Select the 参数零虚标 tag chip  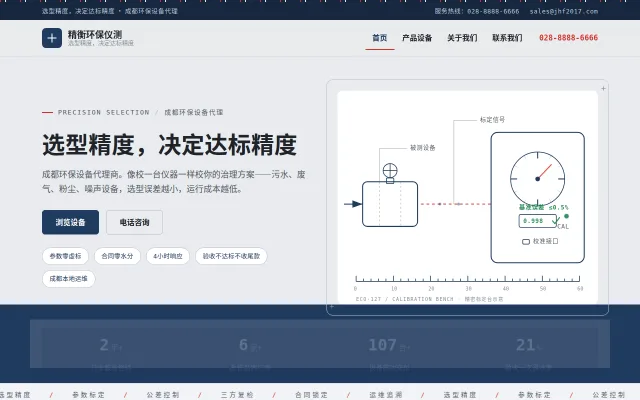(x=65, y=256)
